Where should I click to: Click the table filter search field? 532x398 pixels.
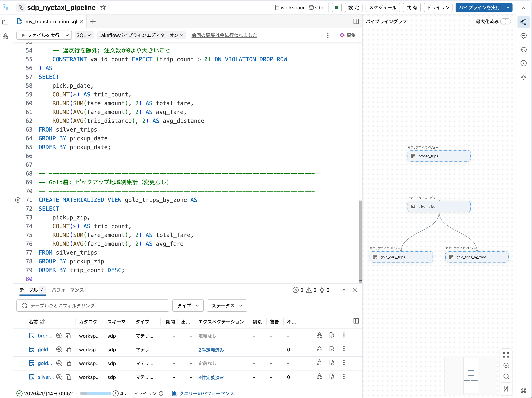pyautogui.click(x=93, y=305)
